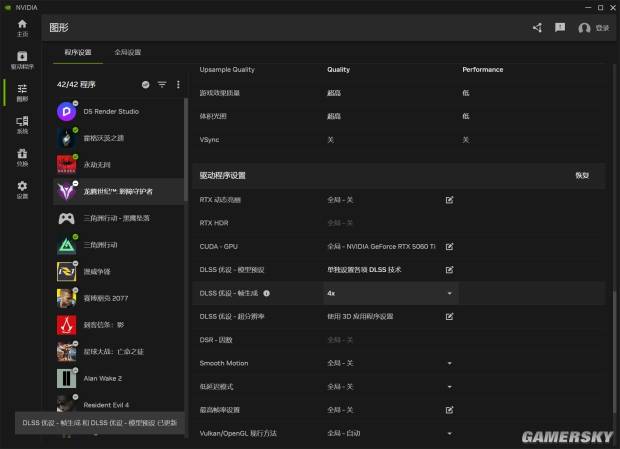This screenshot has height=449, width=620.
Task: Show info for DLSS frame generation override
Action: [x=267, y=293]
